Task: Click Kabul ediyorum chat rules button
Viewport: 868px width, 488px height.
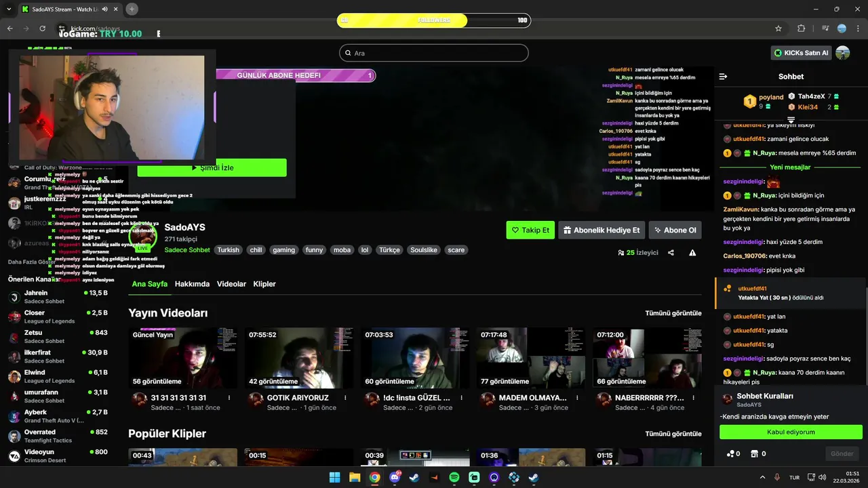Action: click(791, 432)
